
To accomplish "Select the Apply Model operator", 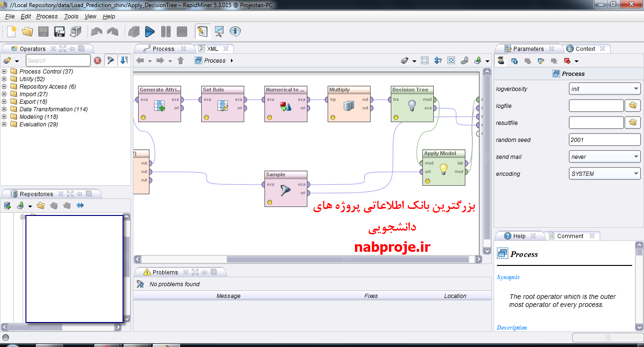I will click(444, 167).
